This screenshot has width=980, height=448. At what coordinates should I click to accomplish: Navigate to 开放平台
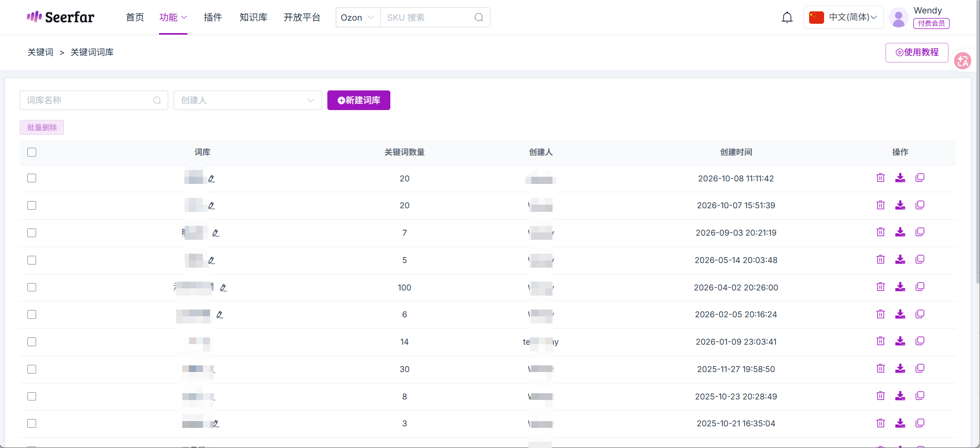[302, 18]
